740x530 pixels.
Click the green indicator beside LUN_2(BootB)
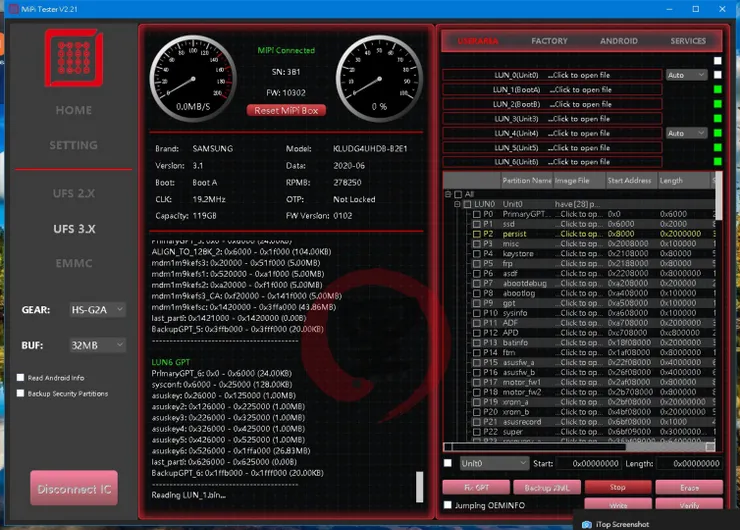click(717, 104)
